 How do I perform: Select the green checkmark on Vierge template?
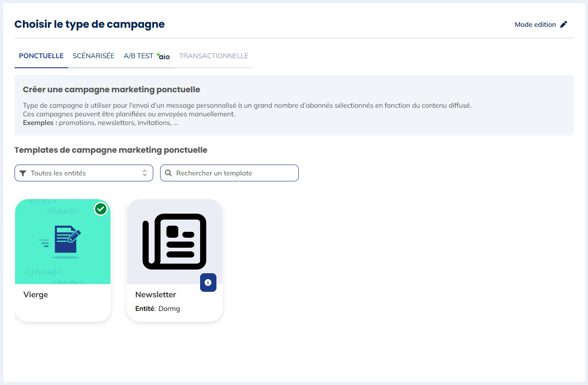pos(101,209)
